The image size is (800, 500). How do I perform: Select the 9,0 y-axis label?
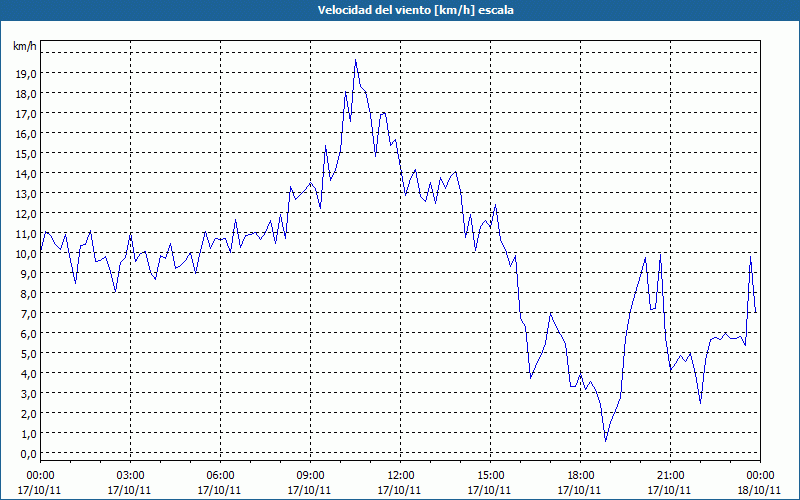(28, 273)
